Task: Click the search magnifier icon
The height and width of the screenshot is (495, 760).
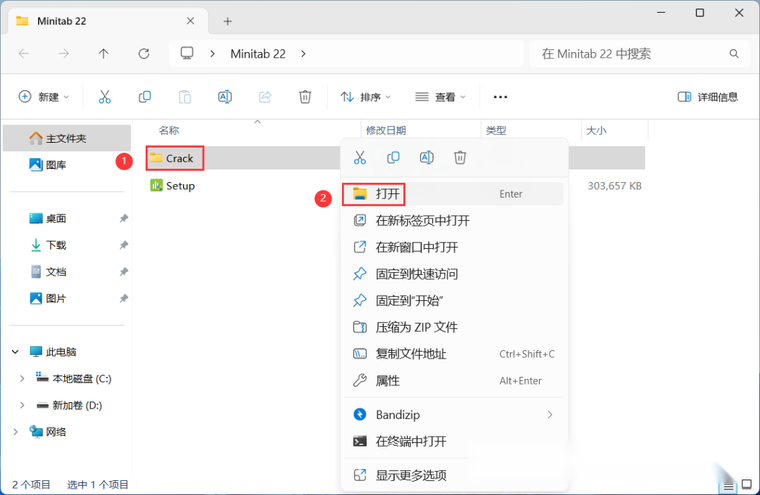Action: click(734, 54)
